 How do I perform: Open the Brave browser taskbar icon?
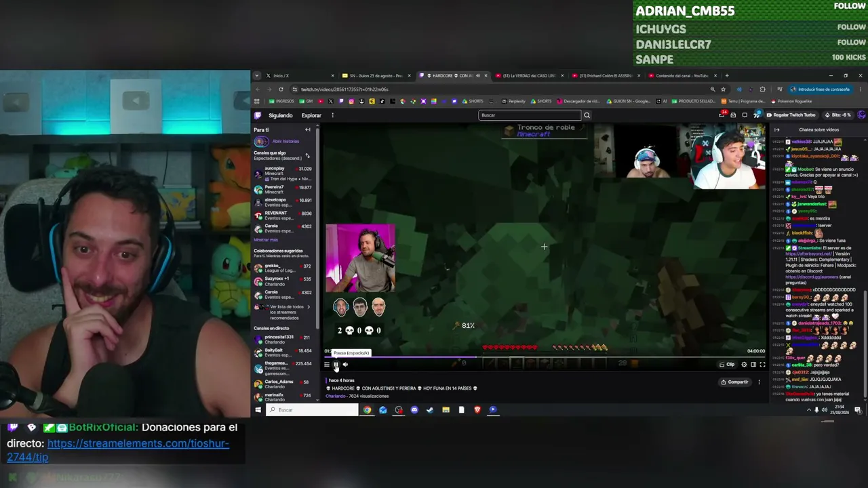coord(477,410)
